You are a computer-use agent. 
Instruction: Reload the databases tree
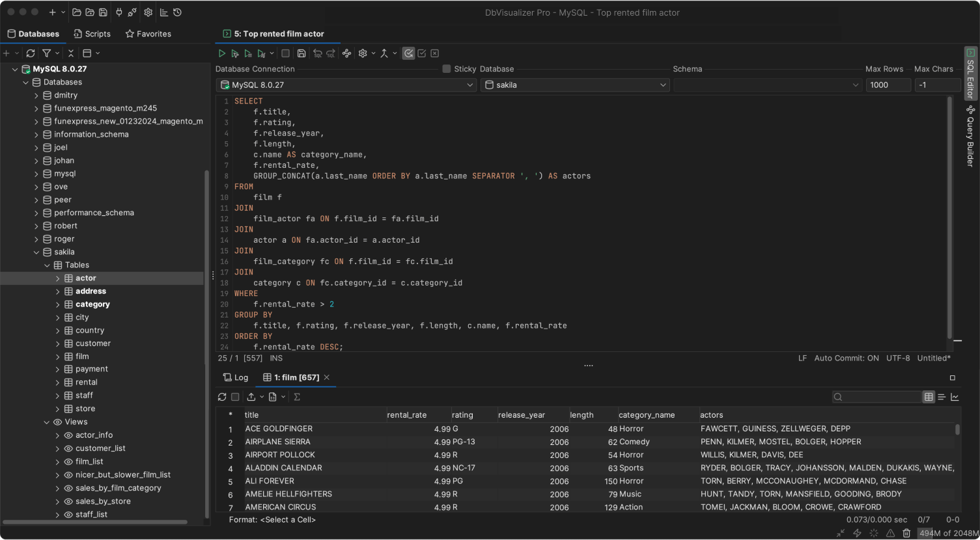pos(31,53)
